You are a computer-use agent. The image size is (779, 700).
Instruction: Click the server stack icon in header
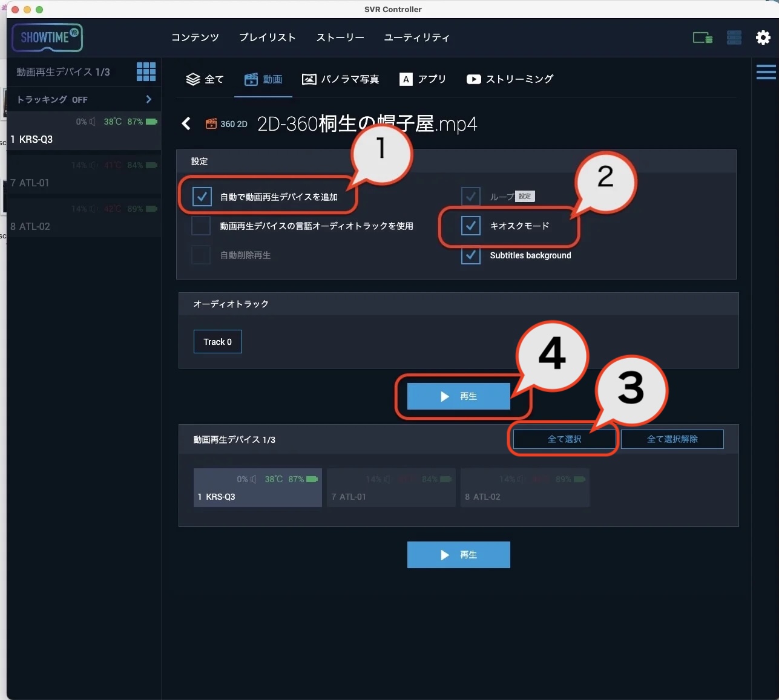[x=734, y=38]
